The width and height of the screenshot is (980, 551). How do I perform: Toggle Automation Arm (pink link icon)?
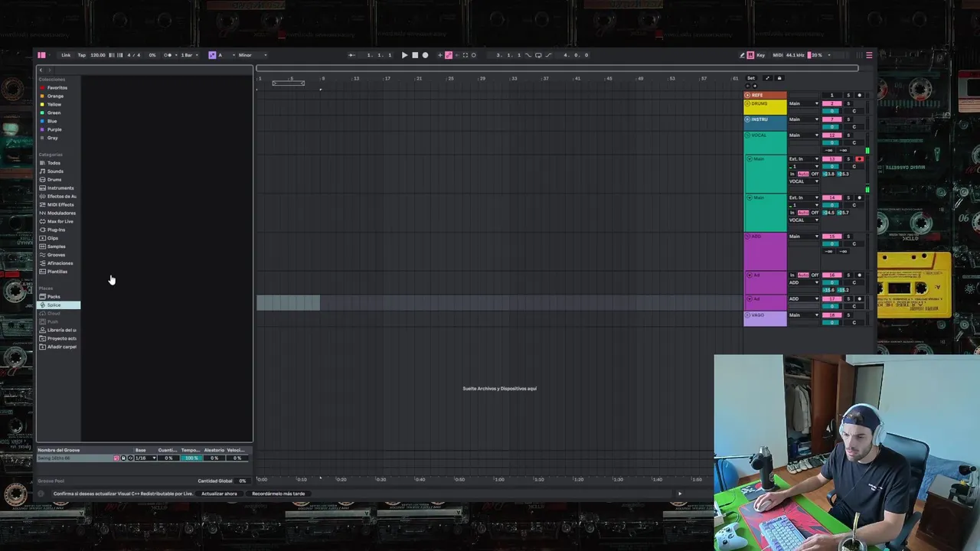coord(449,55)
